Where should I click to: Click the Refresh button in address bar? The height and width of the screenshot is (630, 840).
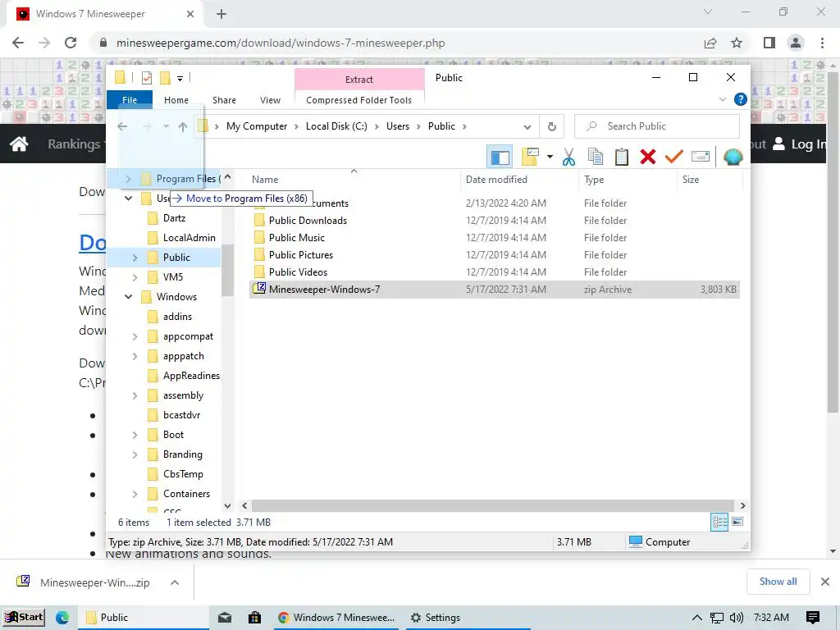point(552,127)
